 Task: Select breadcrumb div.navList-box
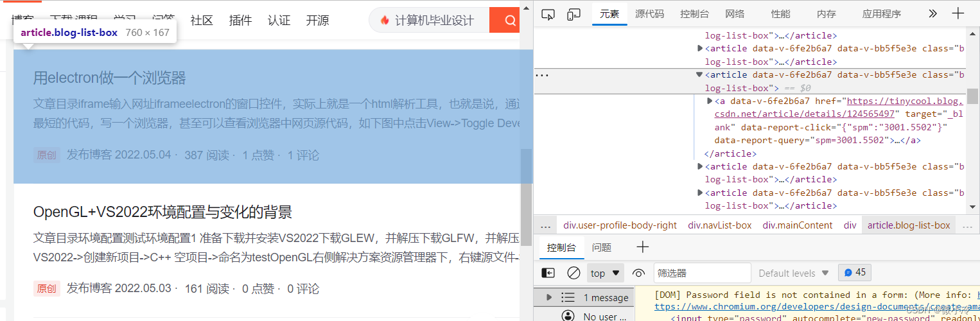pos(719,225)
